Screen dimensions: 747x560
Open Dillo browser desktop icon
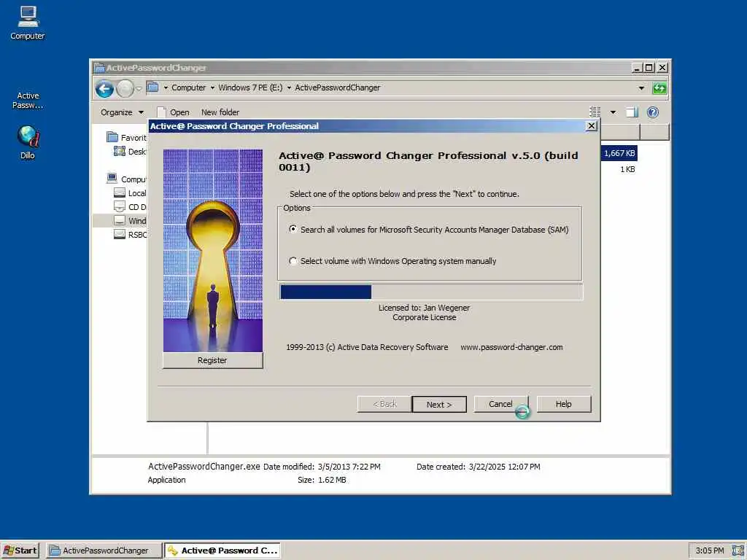(28, 142)
